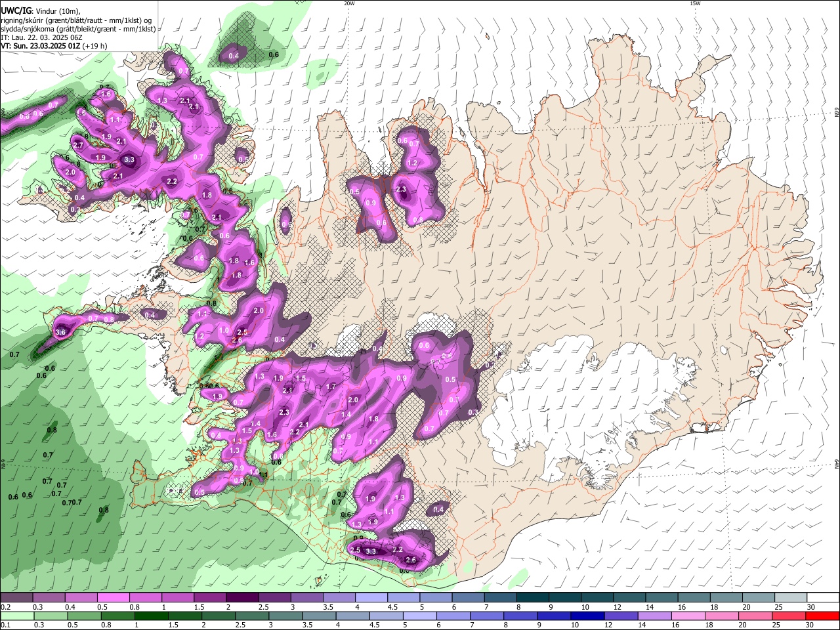This screenshot has width=840, height=630.
Task: Click snow legend swatch between 1 and 1.5
Action: tap(177, 597)
